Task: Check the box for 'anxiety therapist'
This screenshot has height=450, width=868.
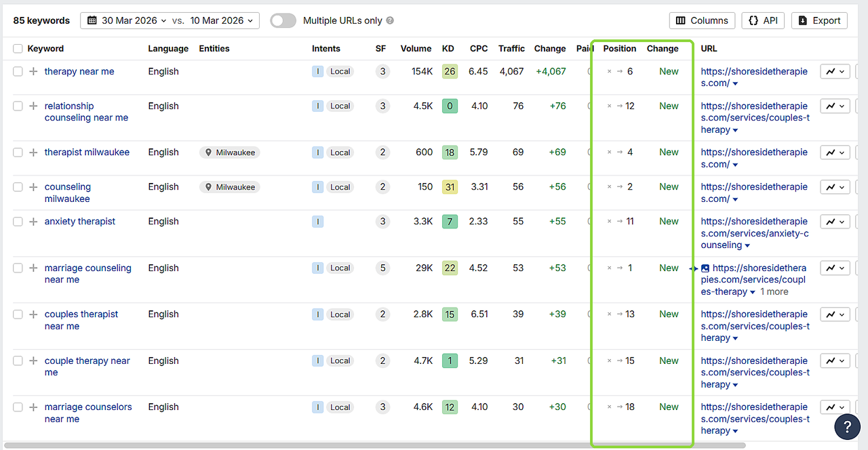Action: tap(18, 222)
